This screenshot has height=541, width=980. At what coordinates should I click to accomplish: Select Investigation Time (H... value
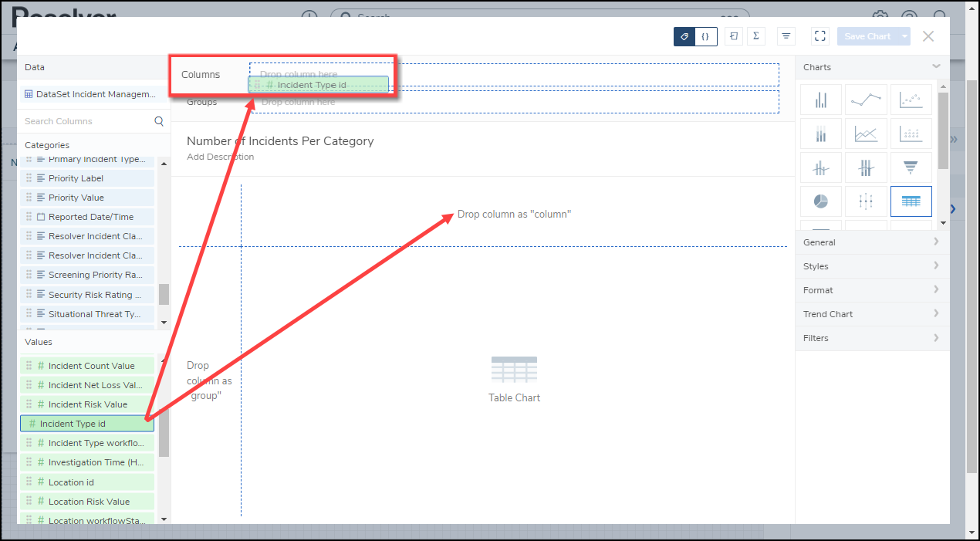pyautogui.click(x=87, y=462)
